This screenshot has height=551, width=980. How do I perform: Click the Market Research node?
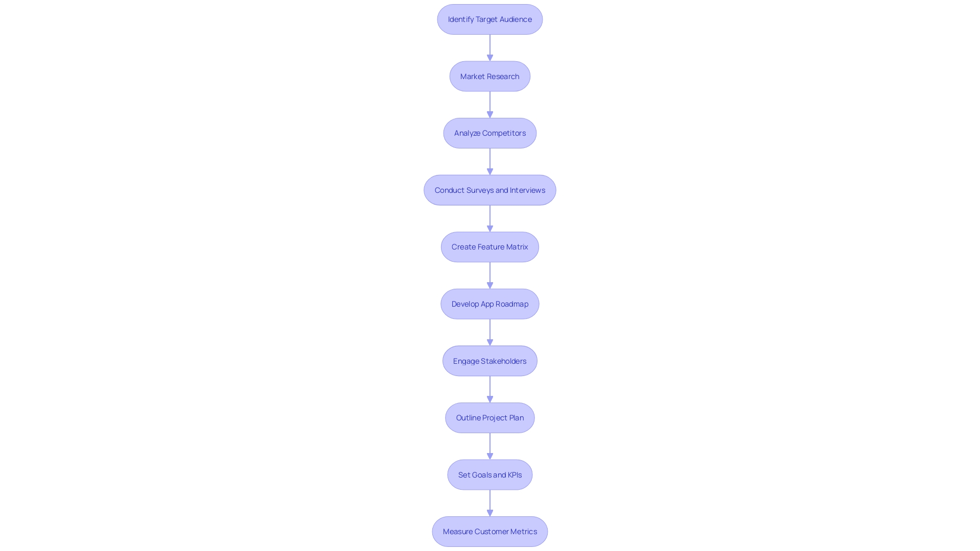(490, 76)
